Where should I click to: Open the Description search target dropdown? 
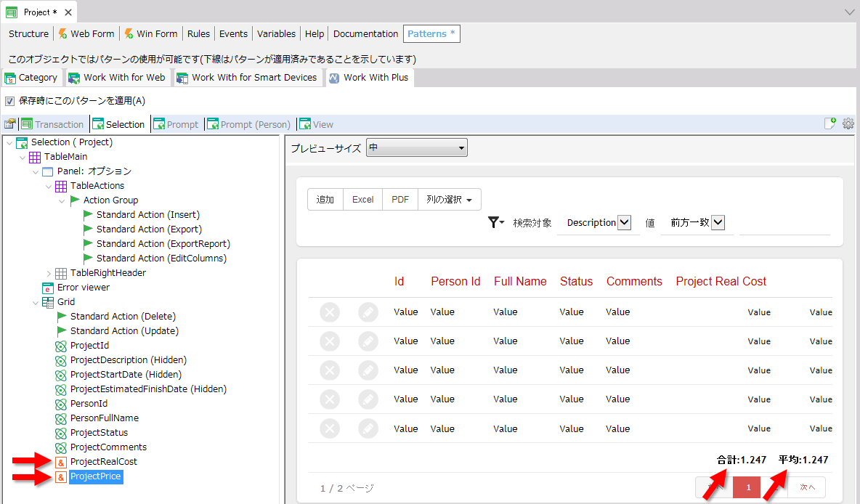[x=624, y=222]
